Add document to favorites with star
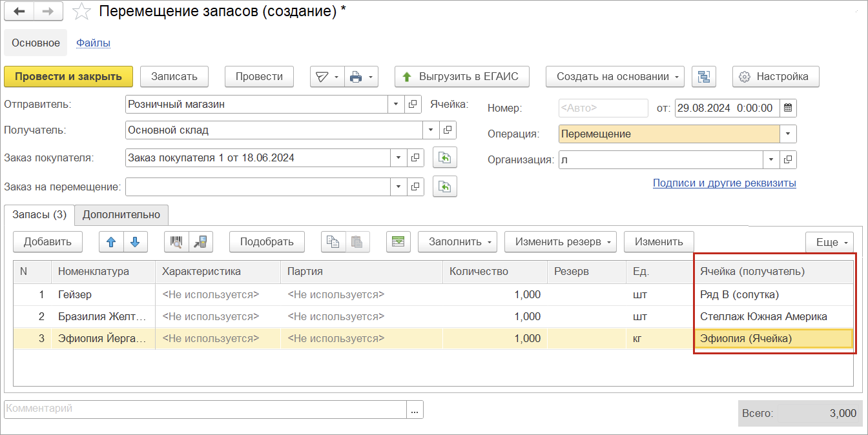The height and width of the screenshot is (435, 868). pyautogui.click(x=81, y=12)
